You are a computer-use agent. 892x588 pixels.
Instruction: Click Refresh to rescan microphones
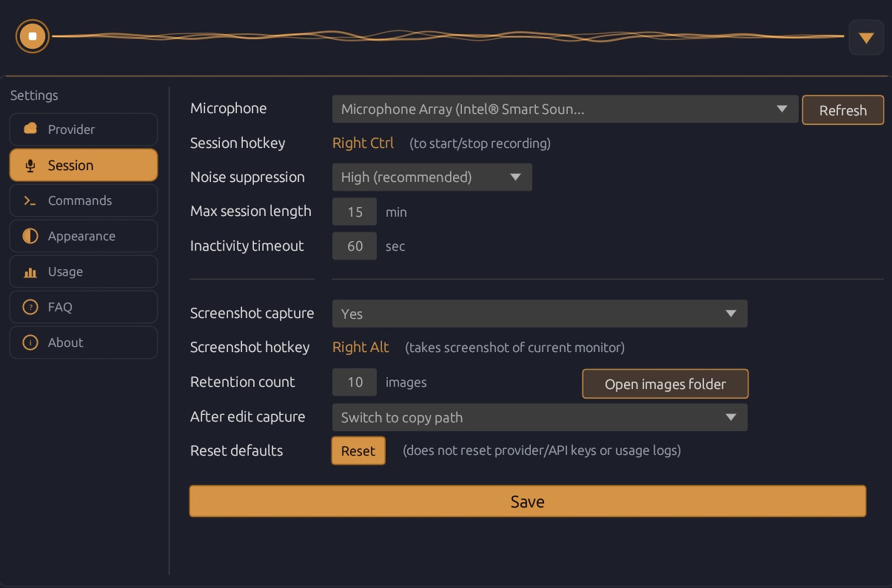(x=842, y=109)
